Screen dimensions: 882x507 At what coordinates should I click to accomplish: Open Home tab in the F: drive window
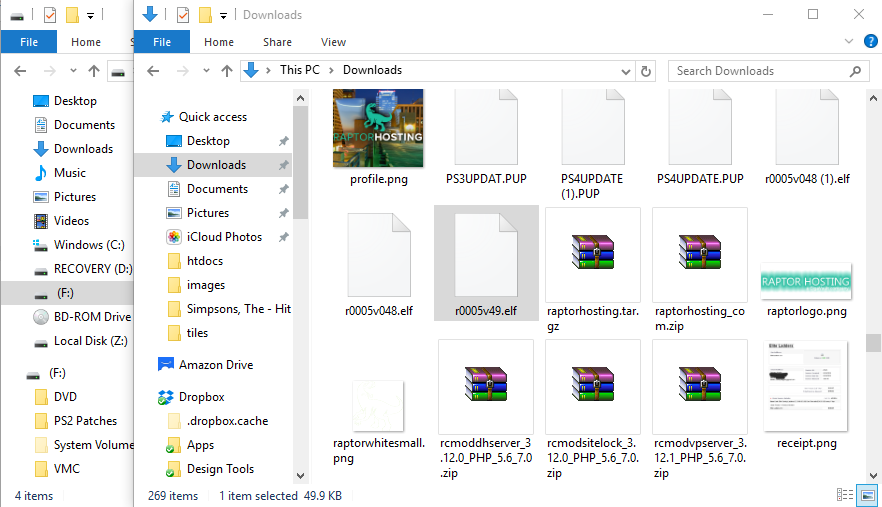tap(86, 42)
